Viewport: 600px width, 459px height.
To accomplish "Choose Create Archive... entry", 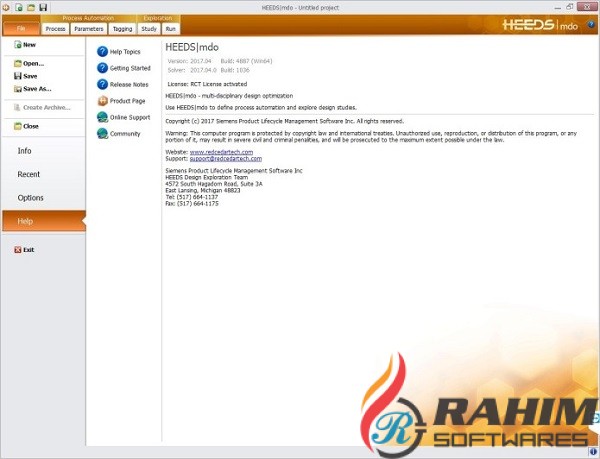I will 42,107.
